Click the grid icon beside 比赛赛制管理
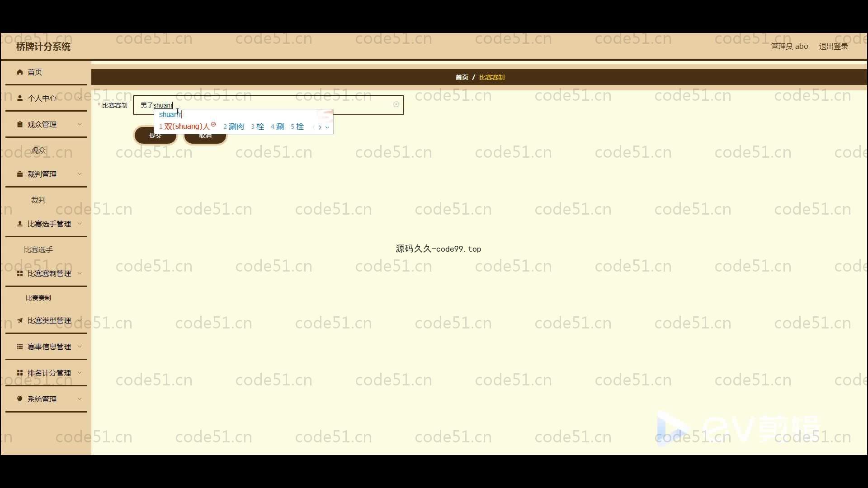This screenshot has width=868, height=488. 19,273
